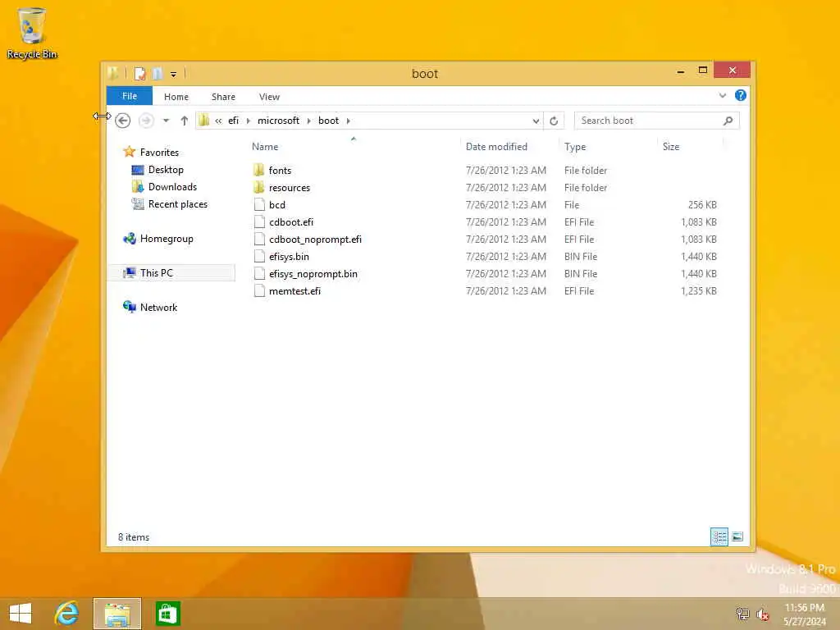Select the fonts folder icon
The image size is (840, 630).
(x=259, y=171)
